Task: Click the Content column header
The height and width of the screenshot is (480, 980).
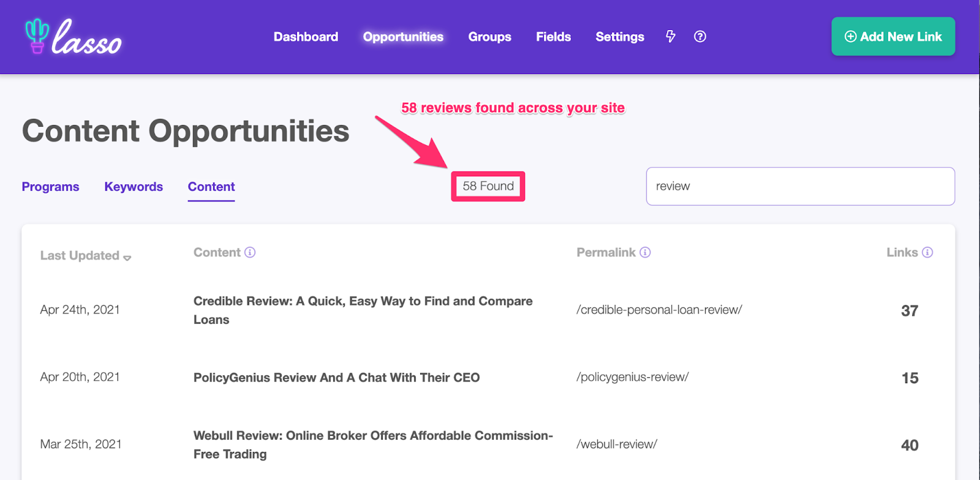Action: coord(217,252)
